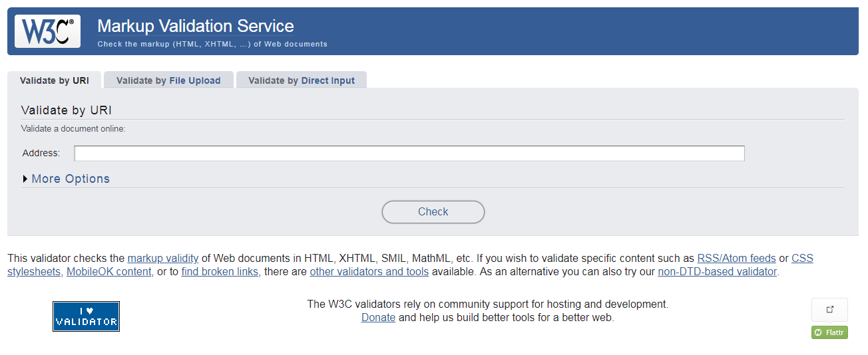Click the external-link icon above Flattr

(829, 309)
